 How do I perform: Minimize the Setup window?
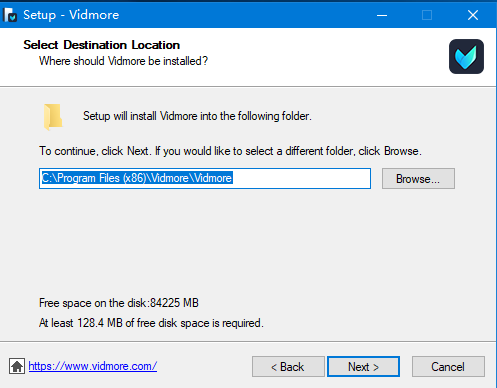pyautogui.click(x=382, y=15)
